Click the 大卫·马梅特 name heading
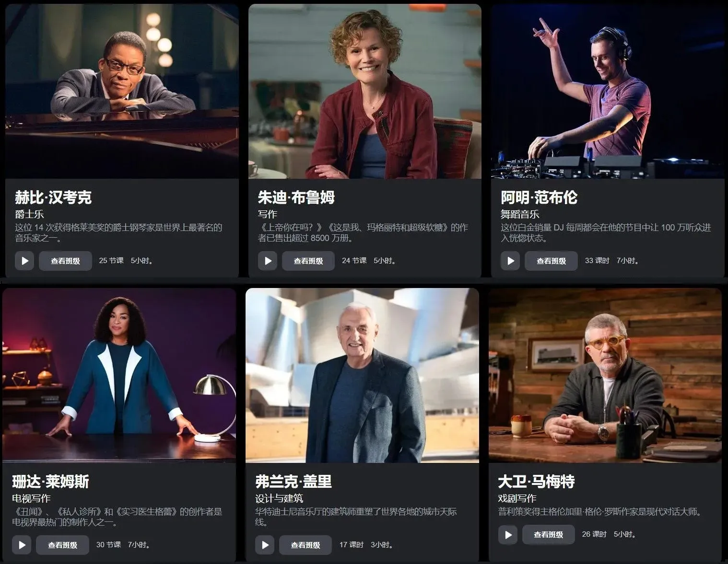The width and height of the screenshot is (728, 564). [536, 481]
